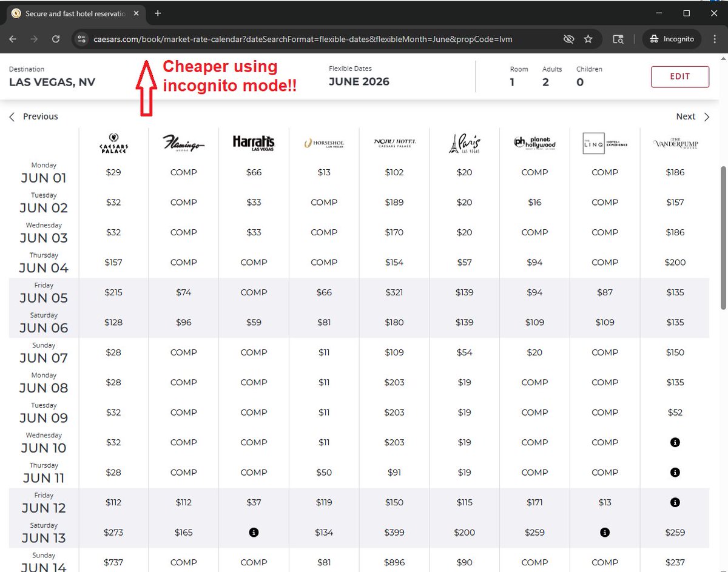728x572 pixels.
Task: Select LINQ $87 on Jun 05
Action: tap(605, 292)
